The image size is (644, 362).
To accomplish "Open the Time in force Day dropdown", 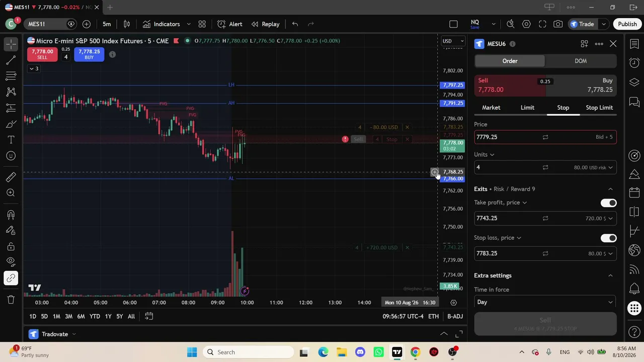I will pyautogui.click(x=545, y=302).
